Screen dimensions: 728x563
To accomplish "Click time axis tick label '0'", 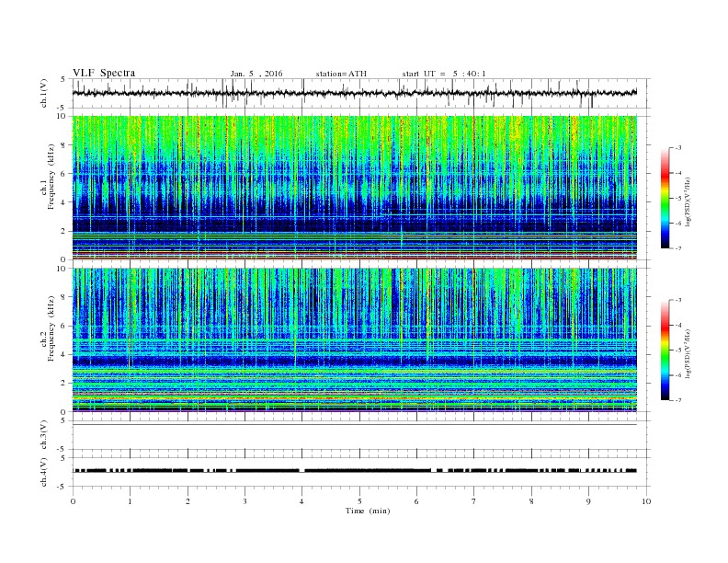I will pyautogui.click(x=73, y=501).
